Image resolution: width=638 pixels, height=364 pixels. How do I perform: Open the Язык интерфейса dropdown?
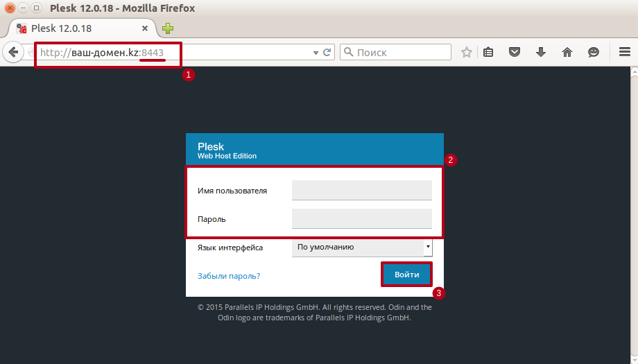pos(362,248)
